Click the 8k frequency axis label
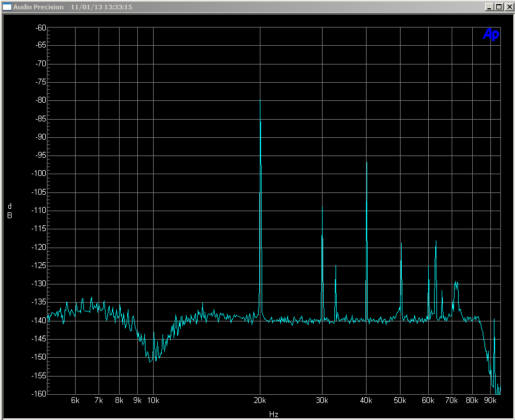This screenshot has height=420, width=515. tap(119, 400)
